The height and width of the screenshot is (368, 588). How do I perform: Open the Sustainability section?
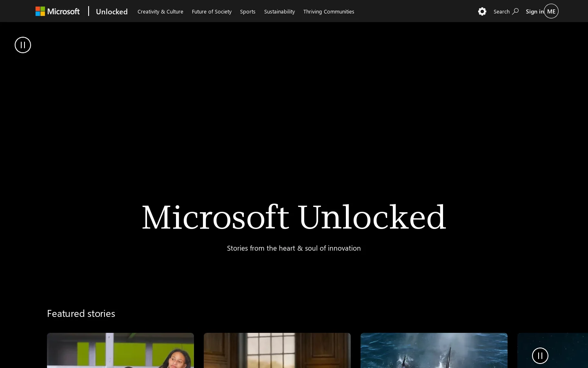[279, 11]
